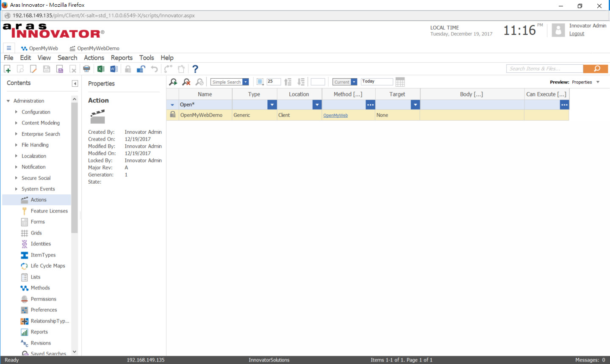This screenshot has height=364, width=610.
Task: Click the Innovator Admin user avatar icon
Action: pyautogui.click(x=558, y=30)
